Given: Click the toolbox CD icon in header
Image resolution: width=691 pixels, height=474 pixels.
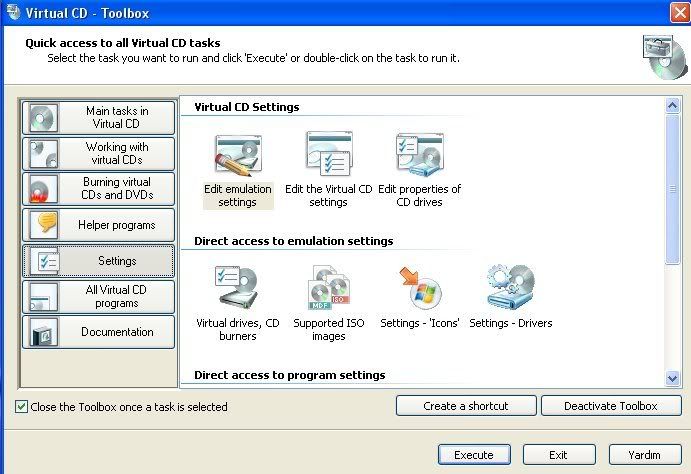Looking at the screenshot, I should (x=664, y=57).
